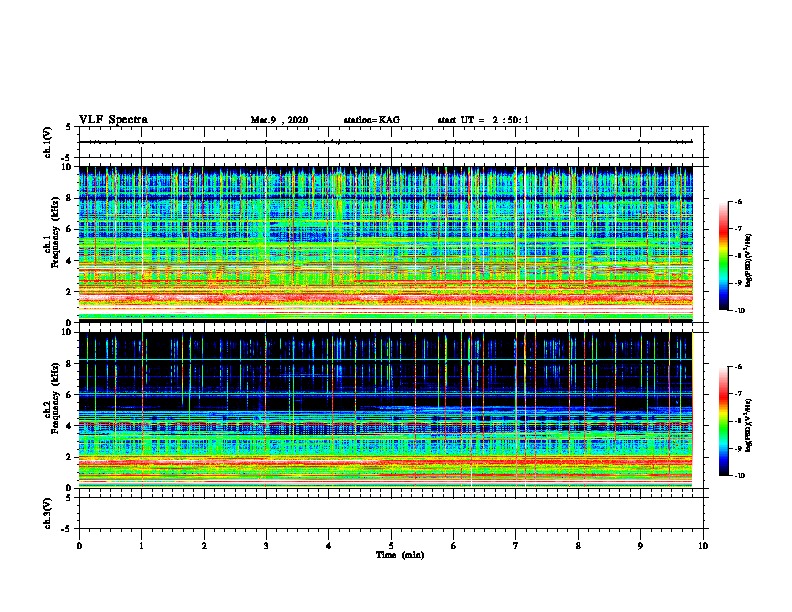Viewport: 792px width, 612px height.
Task: Click the "4" minute tick on time axis
Action: point(328,546)
